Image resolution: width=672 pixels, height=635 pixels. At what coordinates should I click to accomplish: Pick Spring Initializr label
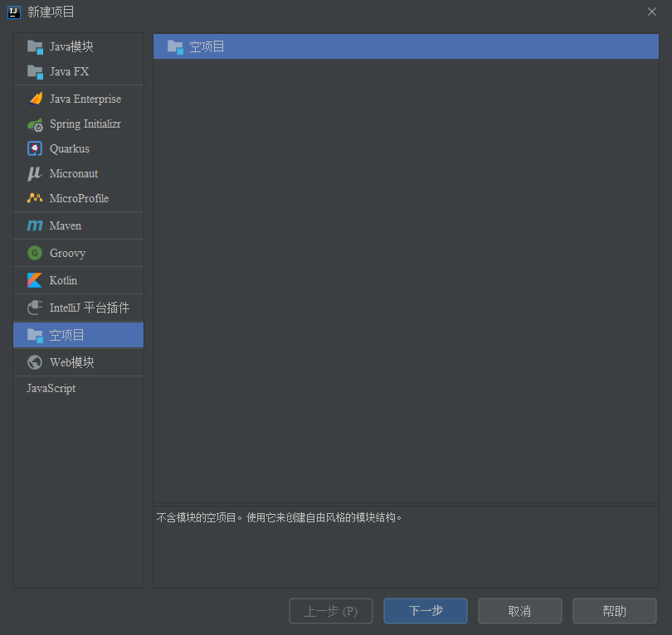(85, 124)
